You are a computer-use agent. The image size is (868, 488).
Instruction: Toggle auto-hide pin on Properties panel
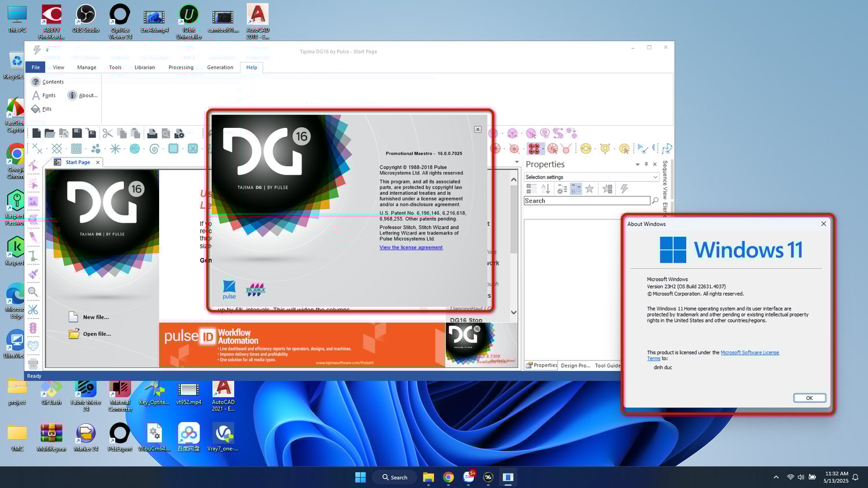[x=646, y=164]
